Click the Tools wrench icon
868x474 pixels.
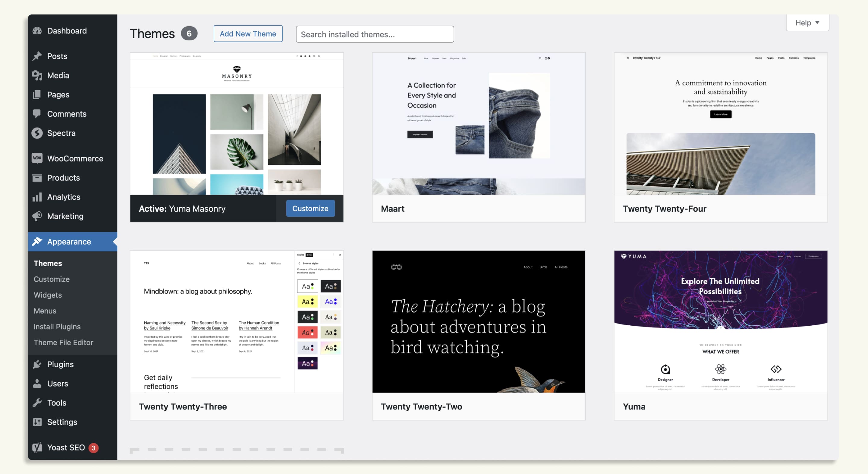point(37,403)
